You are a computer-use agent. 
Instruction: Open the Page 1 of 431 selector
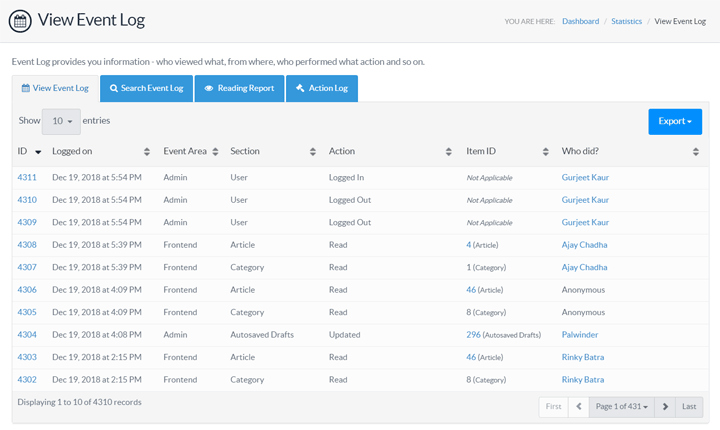pos(622,406)
